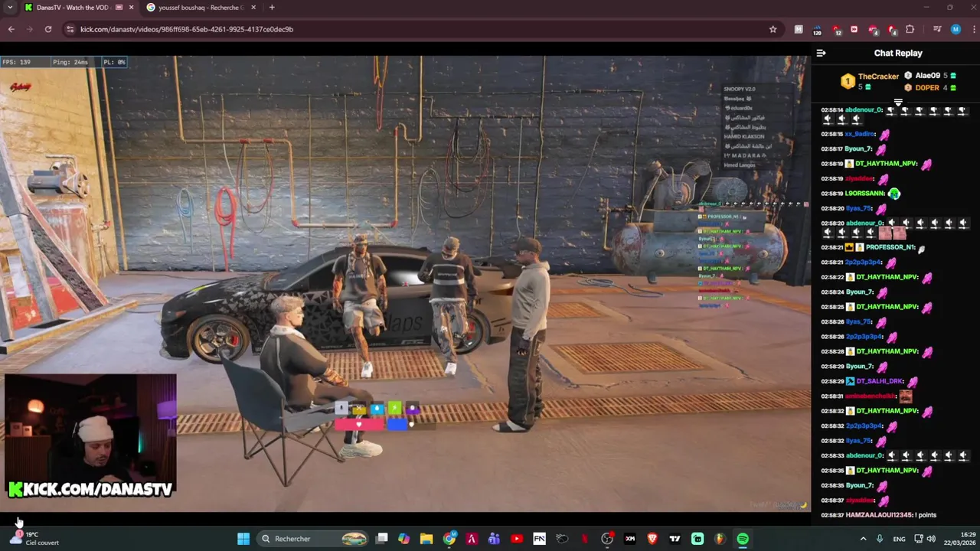Open a new browser tab
This screenshot has height=551, width=980.
[272, 8]
